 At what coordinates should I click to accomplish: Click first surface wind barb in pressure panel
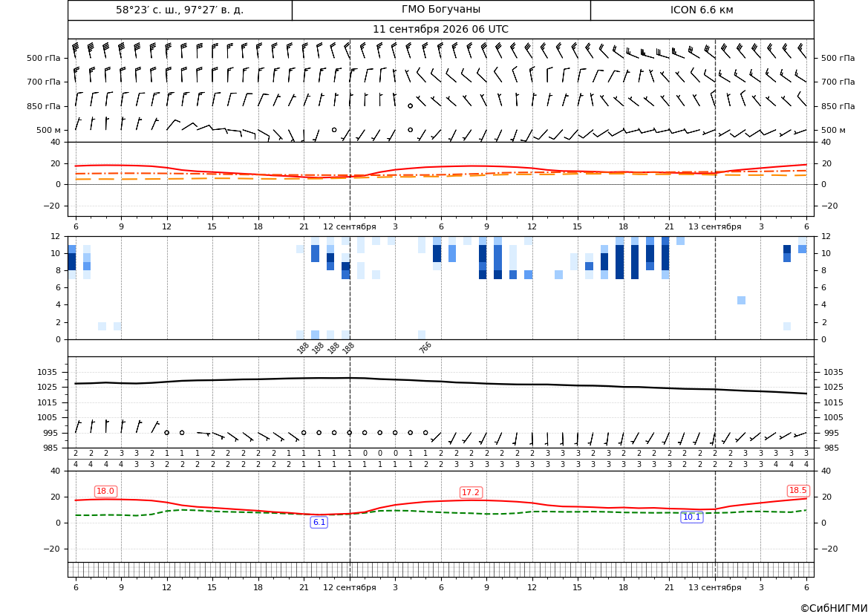(78, 425)
